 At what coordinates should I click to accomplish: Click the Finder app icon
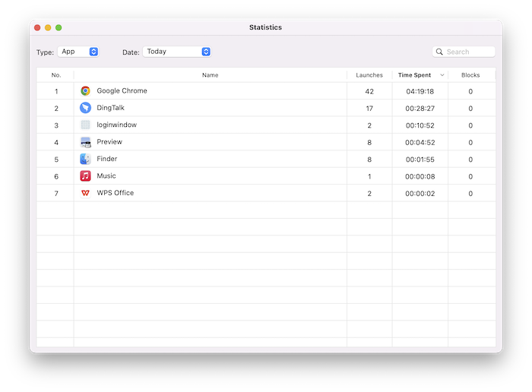pyautogui.click(x=85, y=159)
